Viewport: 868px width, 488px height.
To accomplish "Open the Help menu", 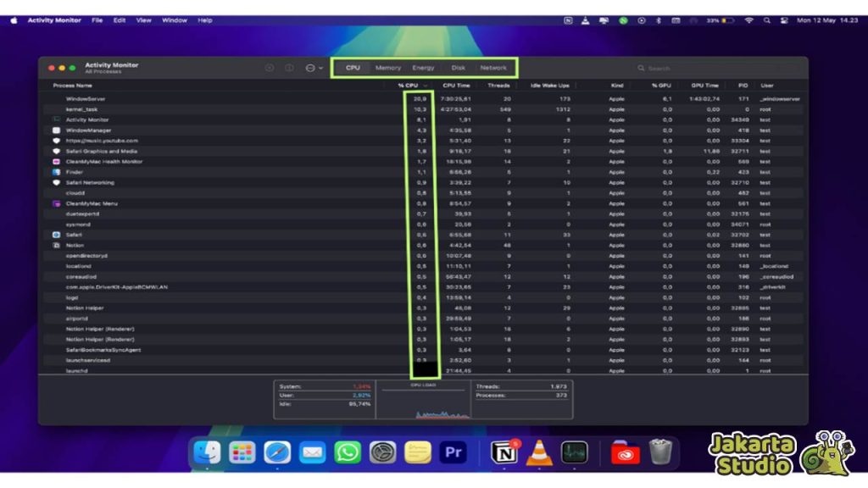I will pos(205,20).
